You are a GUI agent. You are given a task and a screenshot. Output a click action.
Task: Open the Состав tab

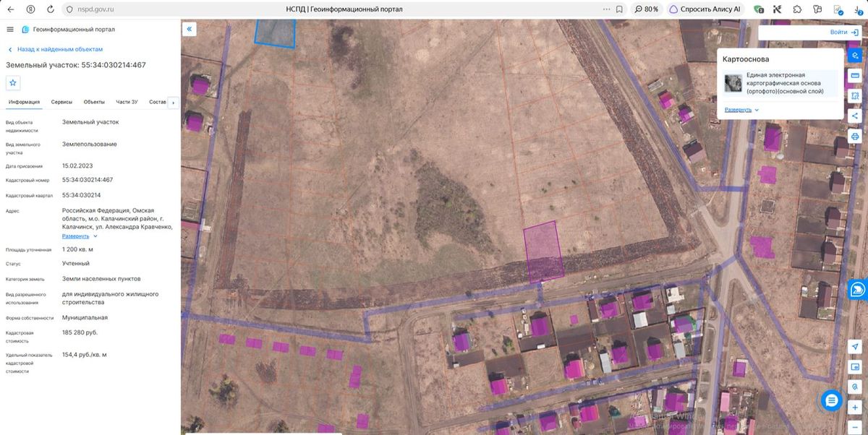point(157,102)
